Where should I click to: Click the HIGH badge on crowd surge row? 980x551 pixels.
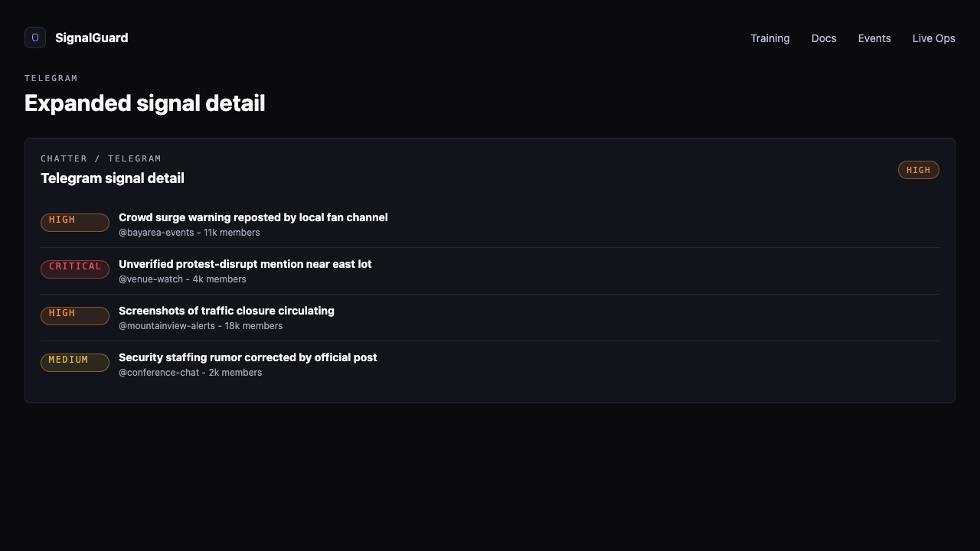tap(75, 223)
